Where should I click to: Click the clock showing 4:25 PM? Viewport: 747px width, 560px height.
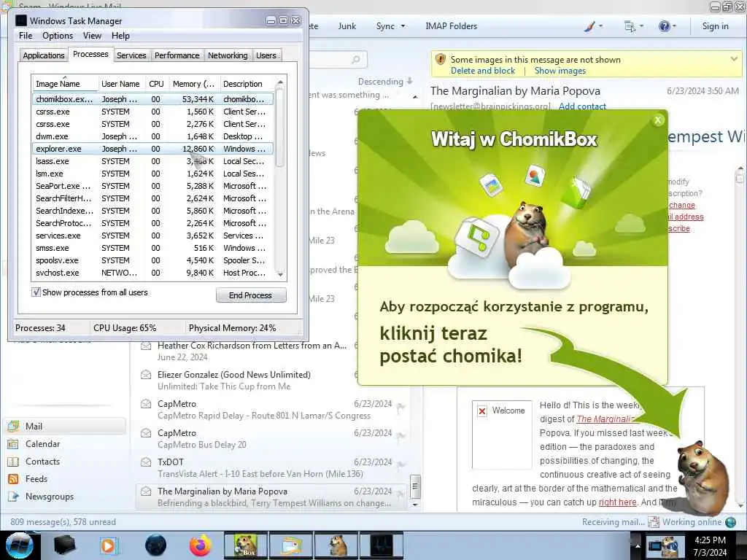pyautogui.click(x=710, y=540)
